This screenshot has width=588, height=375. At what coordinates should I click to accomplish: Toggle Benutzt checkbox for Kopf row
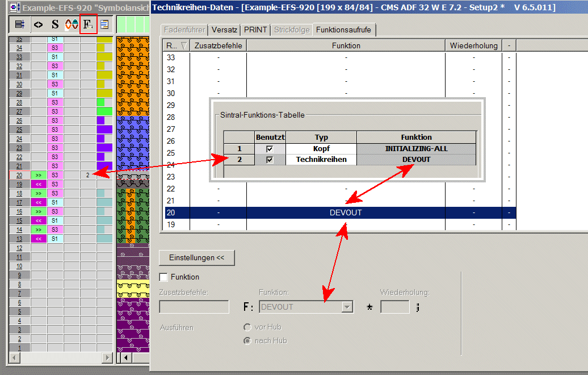click(x=270, y=149)
